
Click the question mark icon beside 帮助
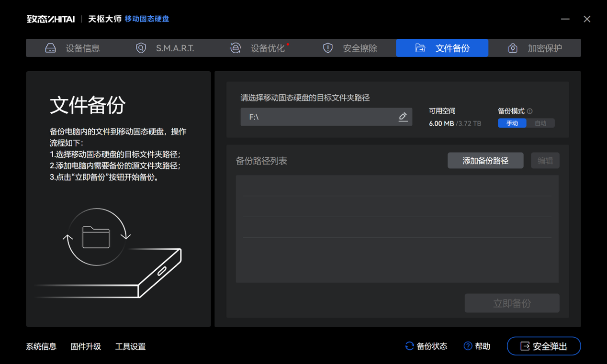pos(467,346)
